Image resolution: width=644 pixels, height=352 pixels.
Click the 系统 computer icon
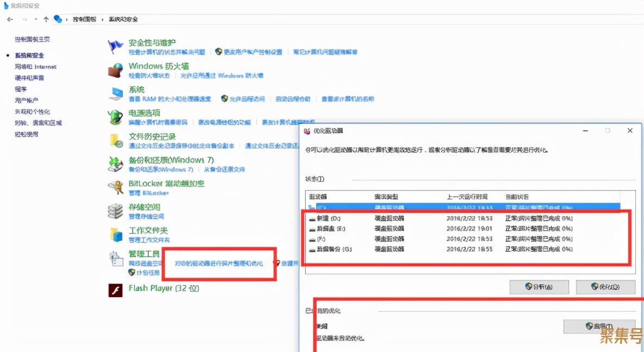tap(116, 94)
